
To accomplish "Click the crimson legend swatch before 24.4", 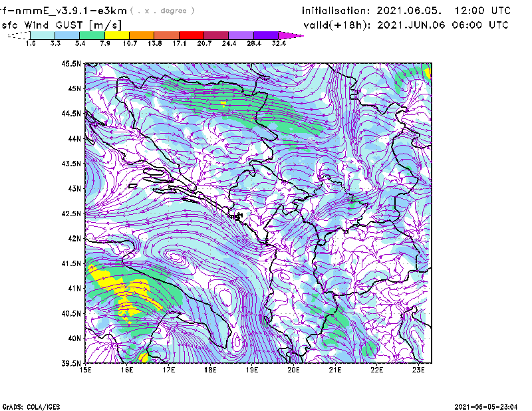I will click(x=216, y=35).
